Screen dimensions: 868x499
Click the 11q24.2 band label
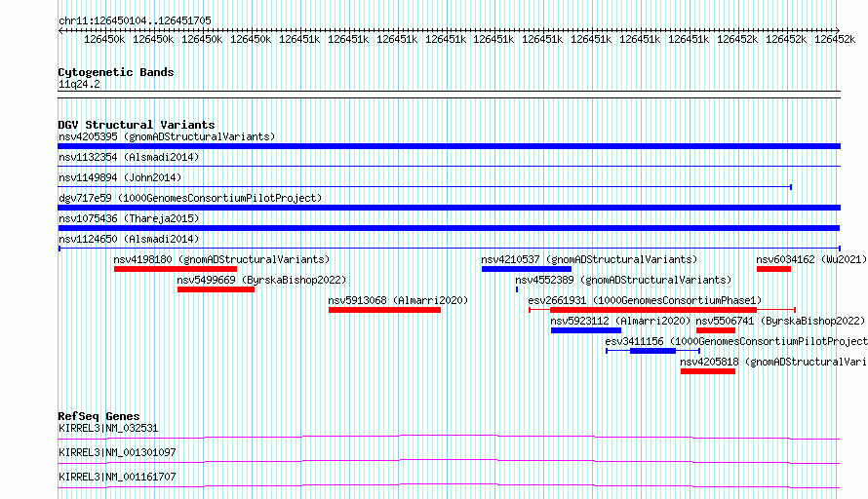pyautogui.click(x=79, y=84)
